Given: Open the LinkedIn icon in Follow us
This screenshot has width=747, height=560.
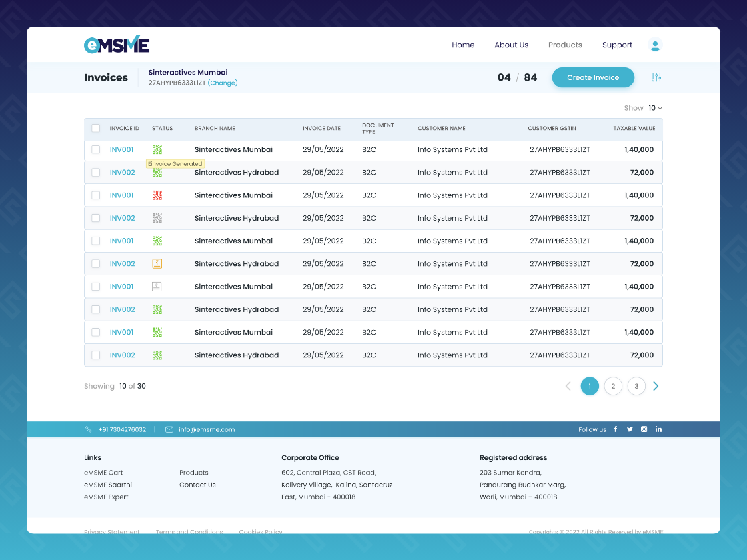Looking at the screenshot, I should pos(658,429).
